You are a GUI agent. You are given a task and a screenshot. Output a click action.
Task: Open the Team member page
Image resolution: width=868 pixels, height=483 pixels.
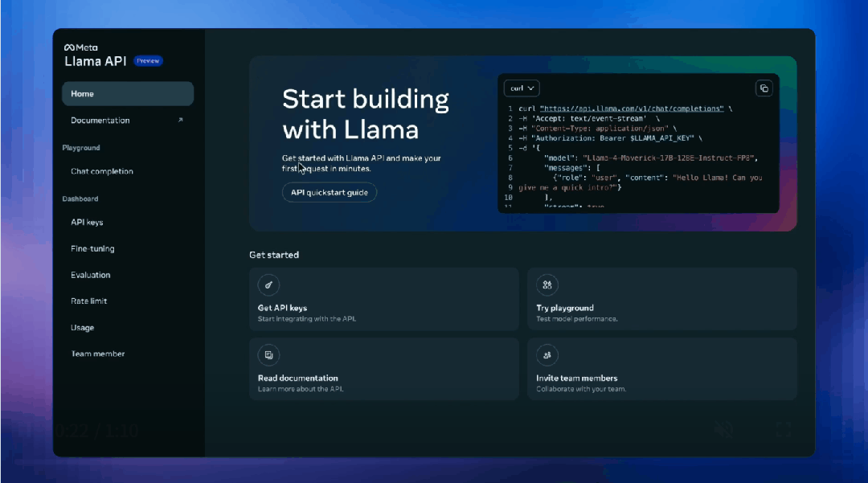click(x=97, y=354)
